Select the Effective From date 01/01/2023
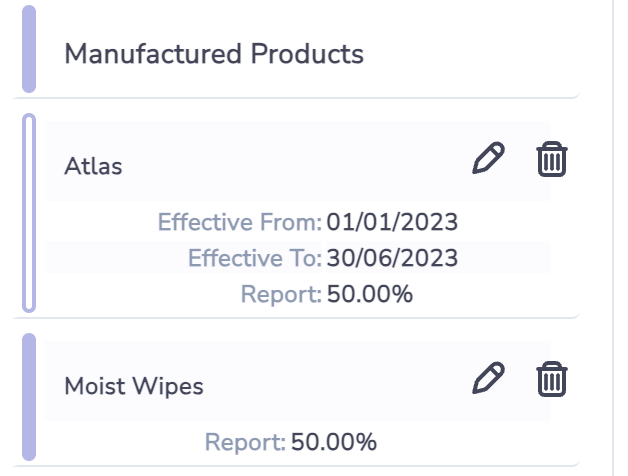 (x=392, y=222)
